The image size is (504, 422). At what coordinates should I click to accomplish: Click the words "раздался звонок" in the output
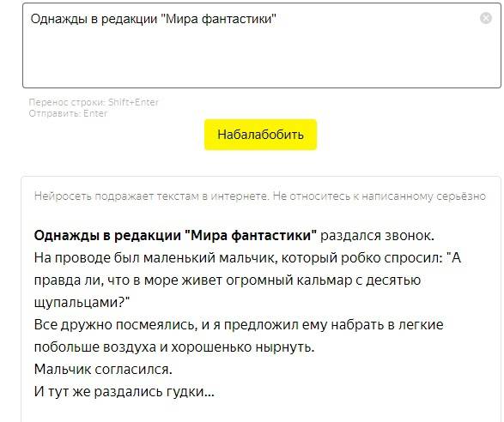click(x=377, y=235)
